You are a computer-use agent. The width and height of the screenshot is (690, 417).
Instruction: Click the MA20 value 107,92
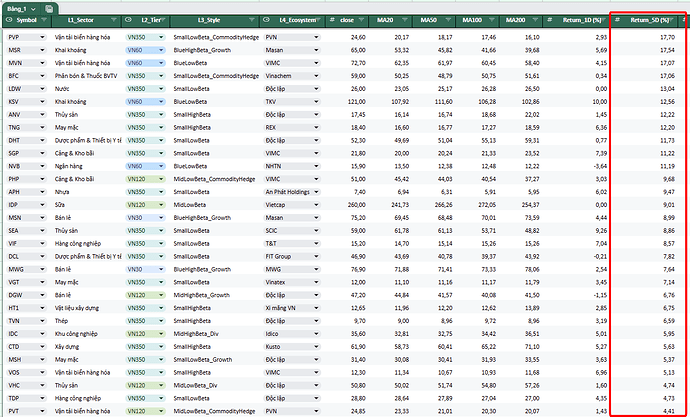(400, 102)
